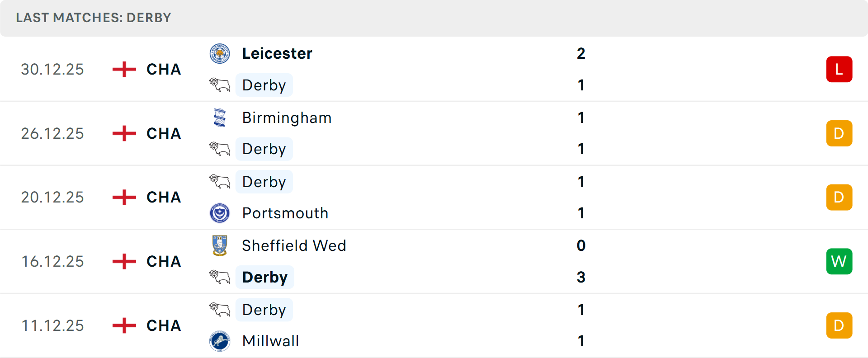Click the 20.12.25 match date
The width and height of the screenshot is (868, 358).
click(x=52, y=198)
